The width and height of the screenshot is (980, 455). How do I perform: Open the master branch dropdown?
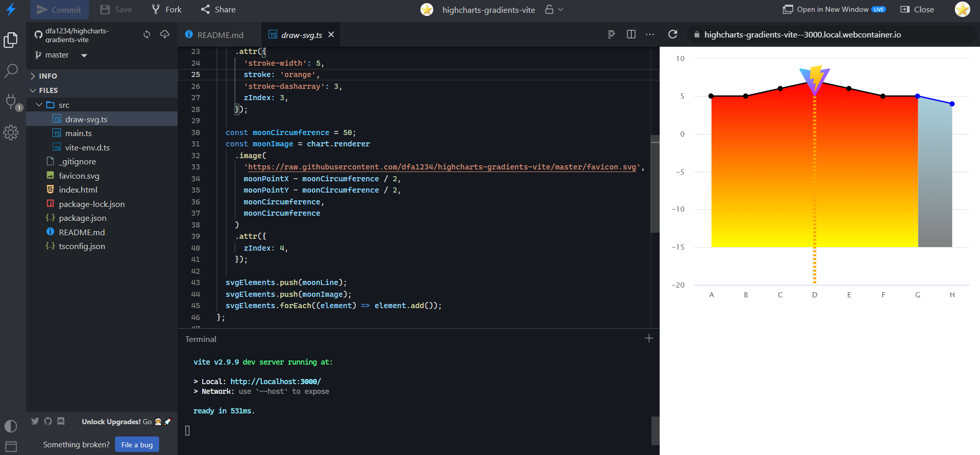(x=61, y=55)
